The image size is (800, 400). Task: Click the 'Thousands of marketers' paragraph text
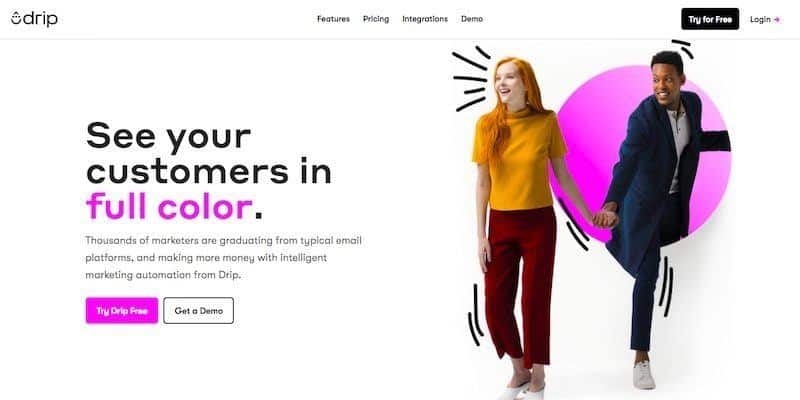(x=223, y=258)
